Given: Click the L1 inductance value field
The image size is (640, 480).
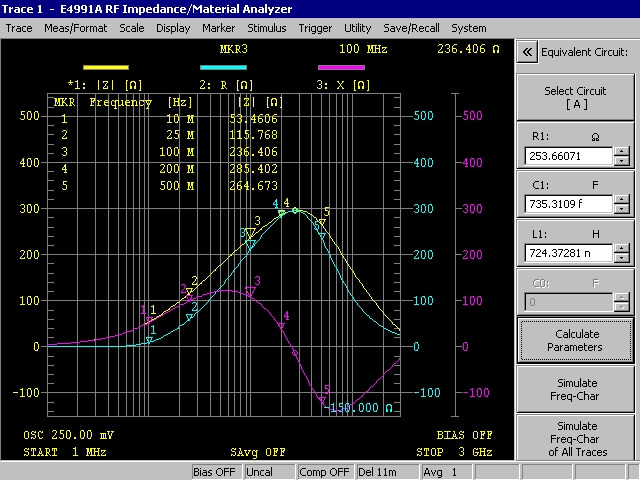Looking at the screenshot, I should click(x=569, y=253).
